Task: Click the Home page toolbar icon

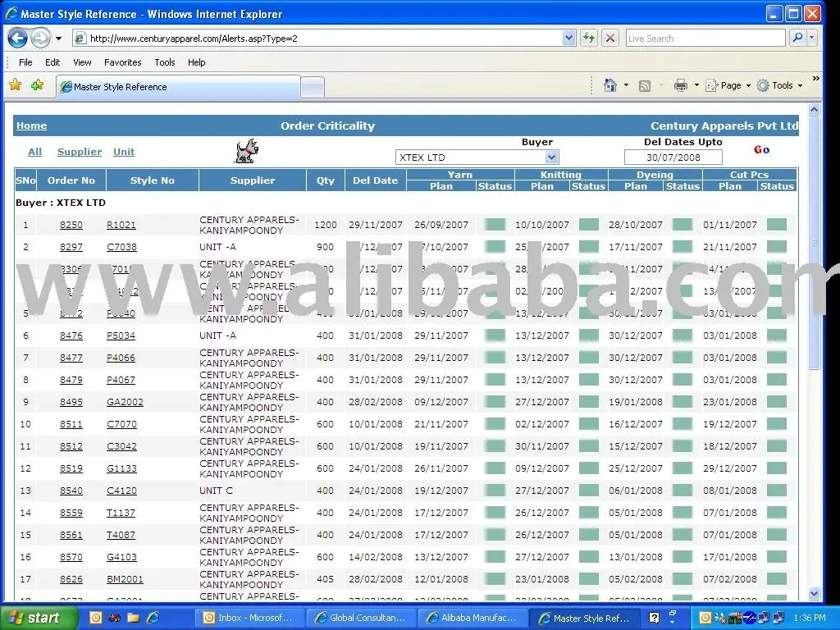Action: [x=609, y=85]
